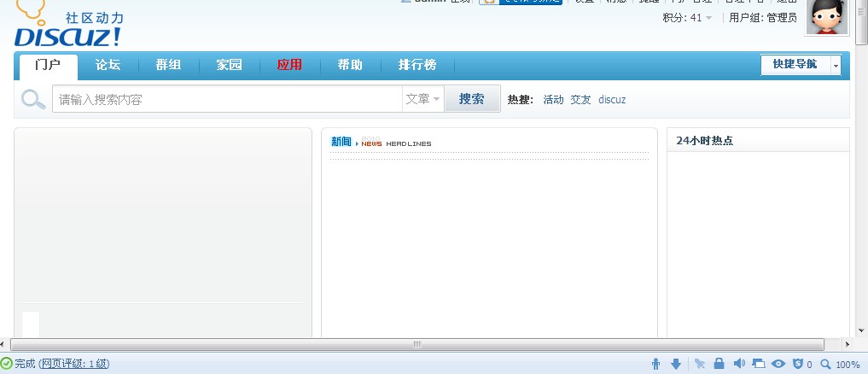
Task: Open the 100% zoom level control
Action: coord(841,365)
